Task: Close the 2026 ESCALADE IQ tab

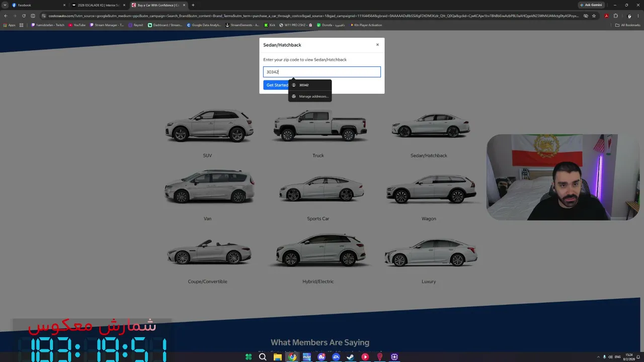Action: tap(124, 5)
